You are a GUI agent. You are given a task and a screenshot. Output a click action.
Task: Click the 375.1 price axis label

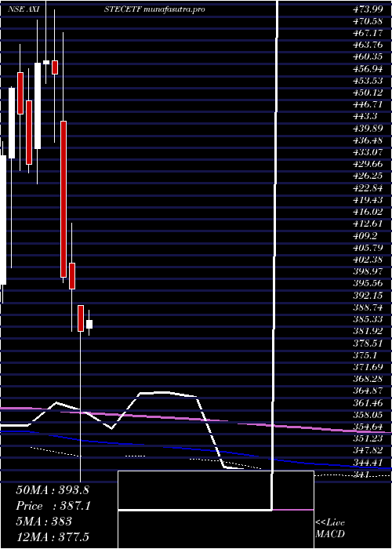365,355
